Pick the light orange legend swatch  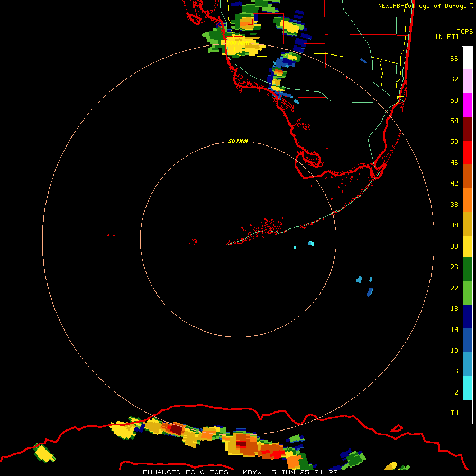click(467, 200)
